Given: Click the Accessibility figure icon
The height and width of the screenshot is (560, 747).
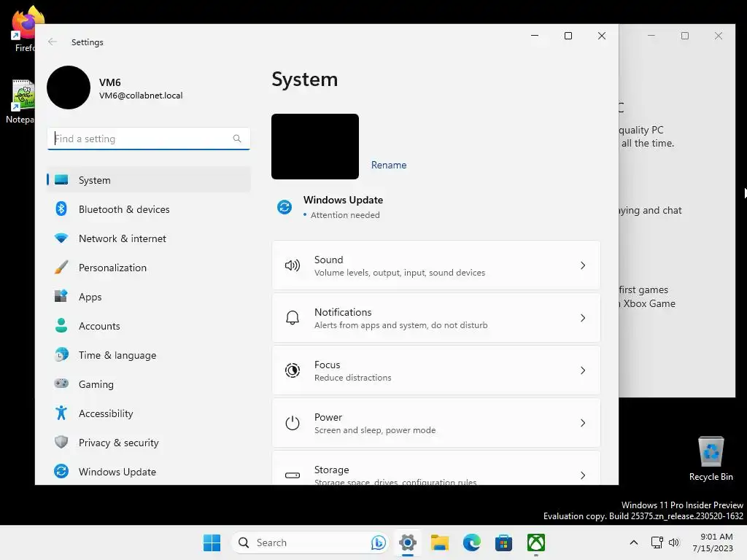Looking at the screenshot, I should 61,413.
